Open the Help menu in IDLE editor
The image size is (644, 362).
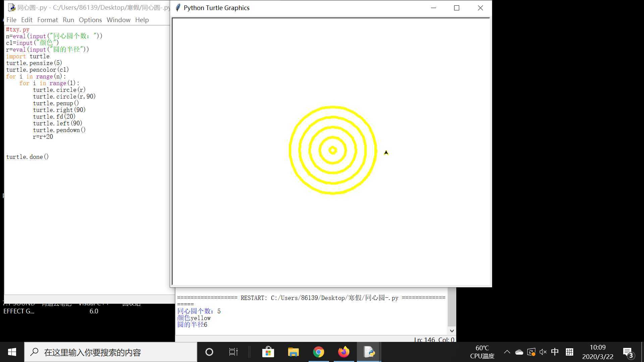(x=142, y=20)
